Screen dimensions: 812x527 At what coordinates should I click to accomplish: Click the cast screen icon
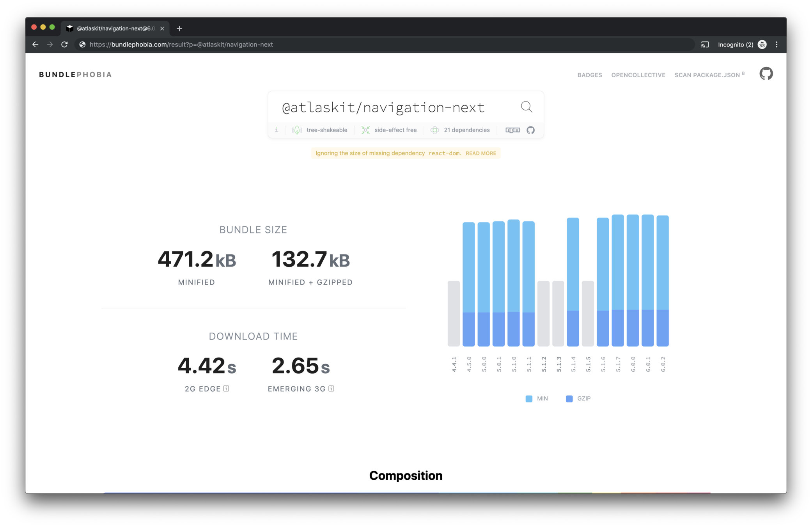pyautogui.click(x=705, y=45)
